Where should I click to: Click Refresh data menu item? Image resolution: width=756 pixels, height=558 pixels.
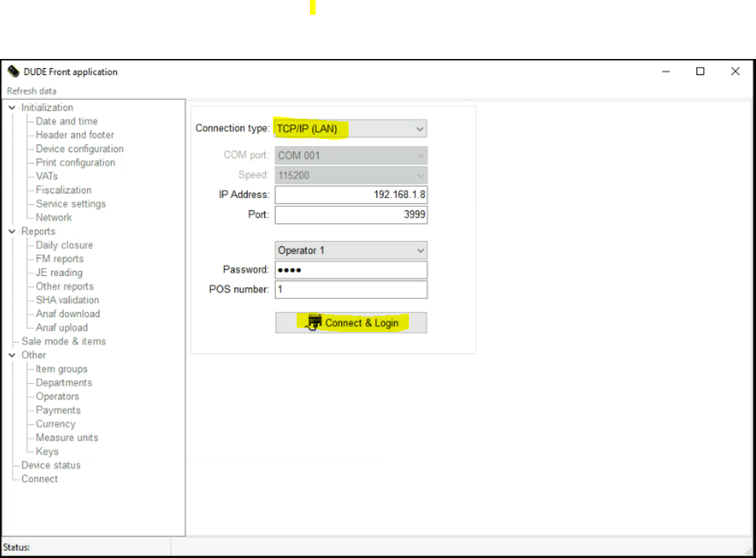pyautogui.click(x=32, y=91)
